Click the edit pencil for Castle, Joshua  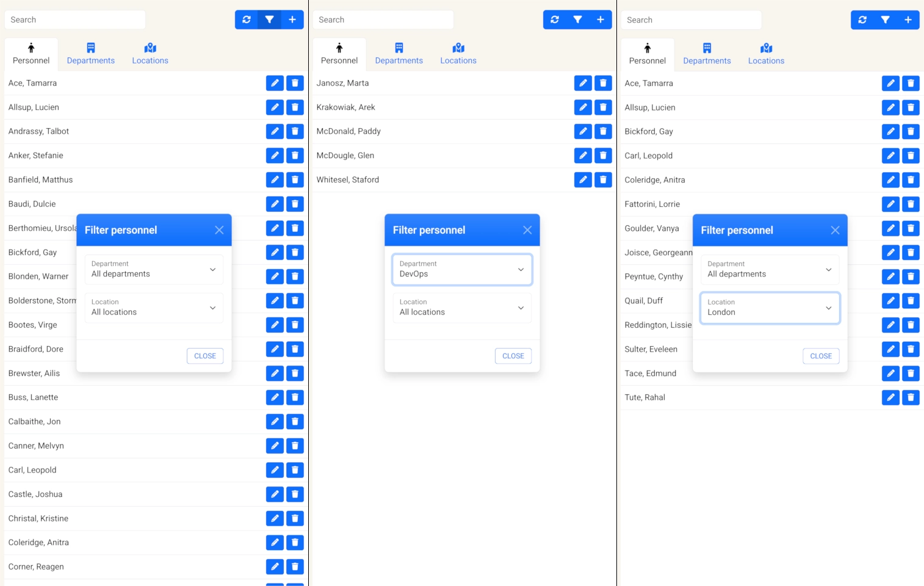275,494
